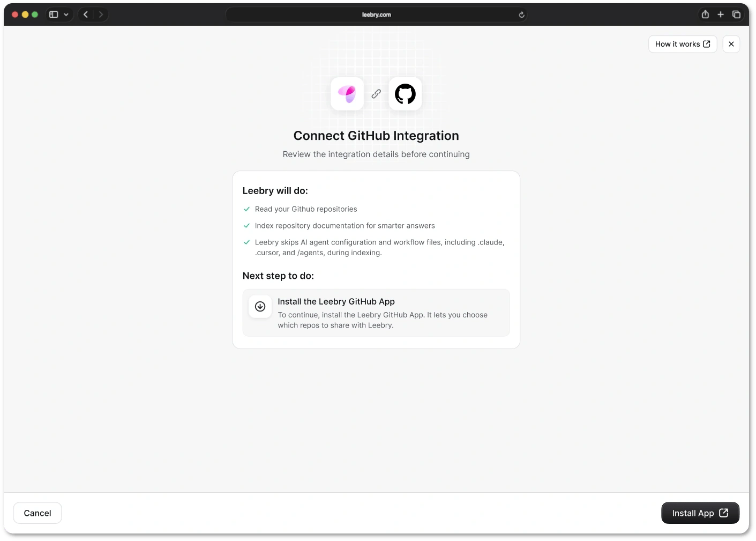Click Index repository documentation for smarter answers
This screenshot has width=756, height=541.
point(345,226)
